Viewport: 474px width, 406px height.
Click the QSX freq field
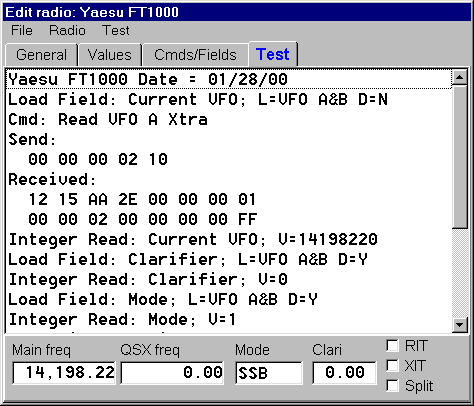pos(172,373)
